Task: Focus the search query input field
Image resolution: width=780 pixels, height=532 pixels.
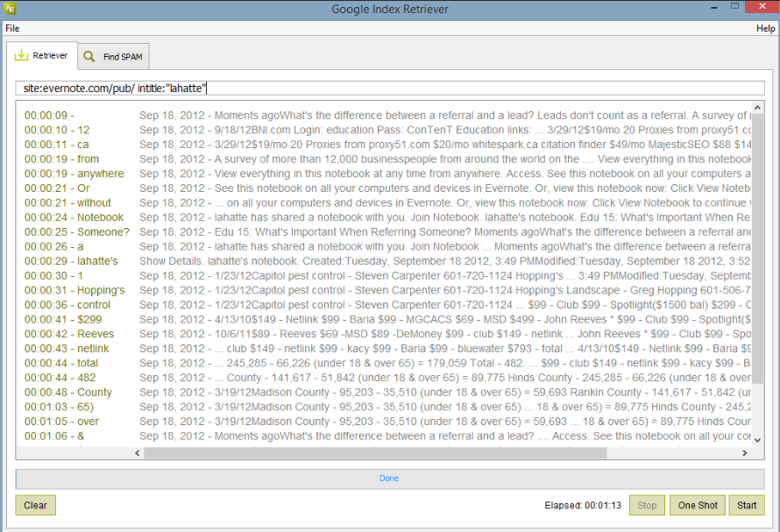Action: (x=390, y=89)
